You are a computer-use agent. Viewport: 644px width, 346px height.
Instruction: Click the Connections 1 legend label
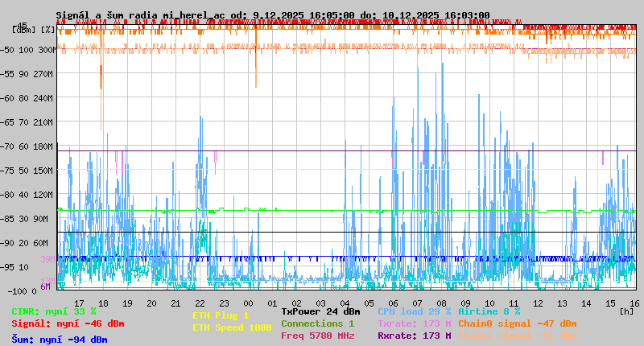click(x=317, y=323)
